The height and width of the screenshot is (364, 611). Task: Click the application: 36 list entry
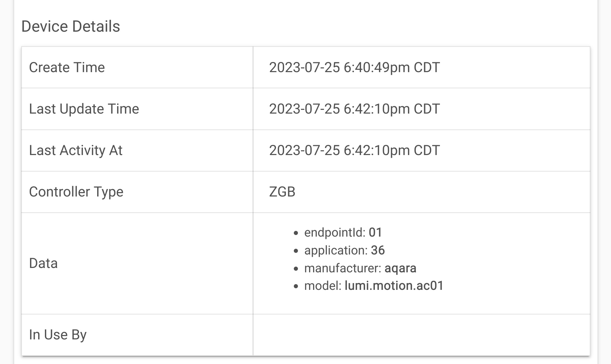(x=344, y=250)
